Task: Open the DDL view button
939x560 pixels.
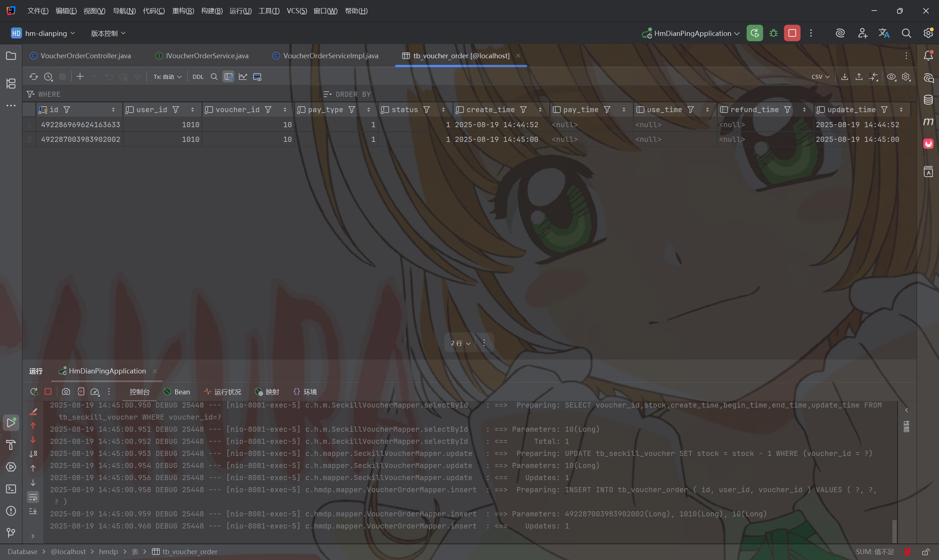Action: [197, 77]
